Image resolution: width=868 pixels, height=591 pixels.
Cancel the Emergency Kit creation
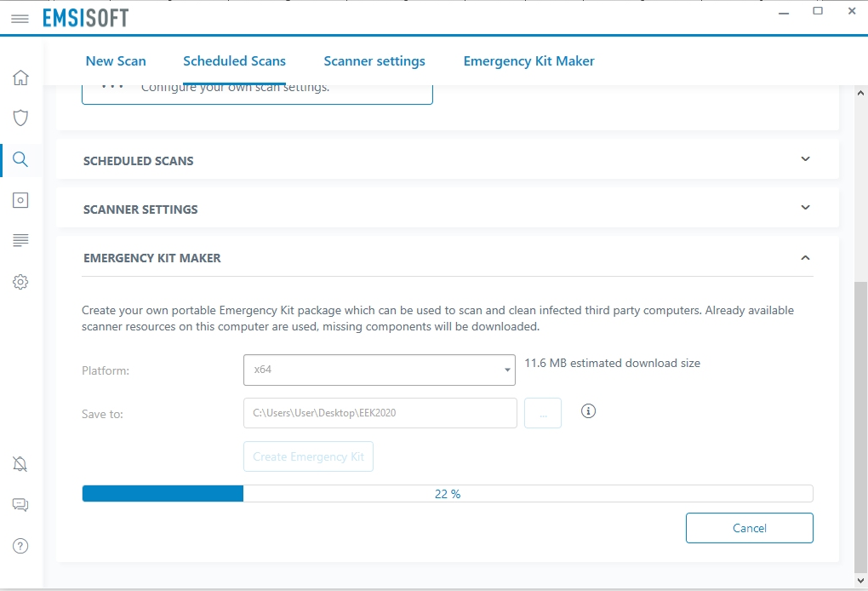(750, 528)
